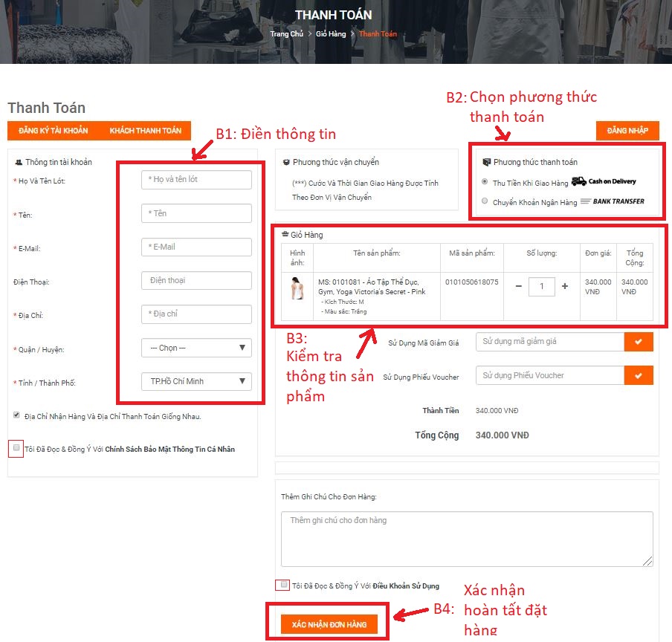Image resolution: width=672 pixels, height=642 pixels.
Task: Go to Giỏ Hàng breadcrumb link
Action: [x=331, y=34]
